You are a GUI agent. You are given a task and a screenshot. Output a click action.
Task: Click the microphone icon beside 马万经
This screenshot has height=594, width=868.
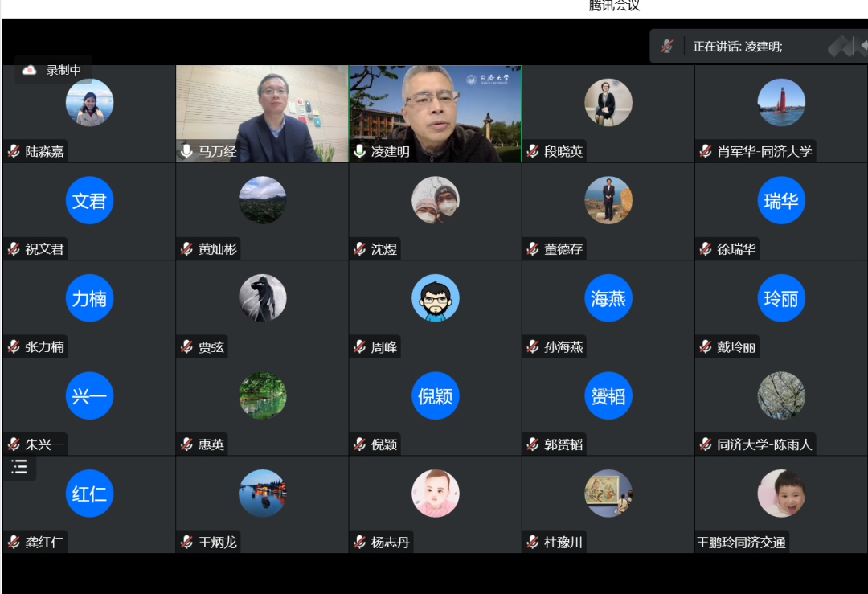coord(186,151)
